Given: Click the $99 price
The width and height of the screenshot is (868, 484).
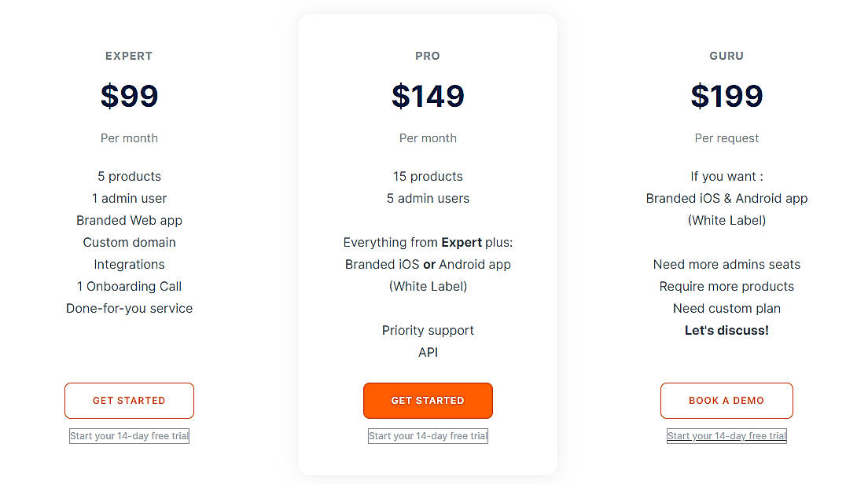Looking at the screenshot, I should [x=129, y=96].
